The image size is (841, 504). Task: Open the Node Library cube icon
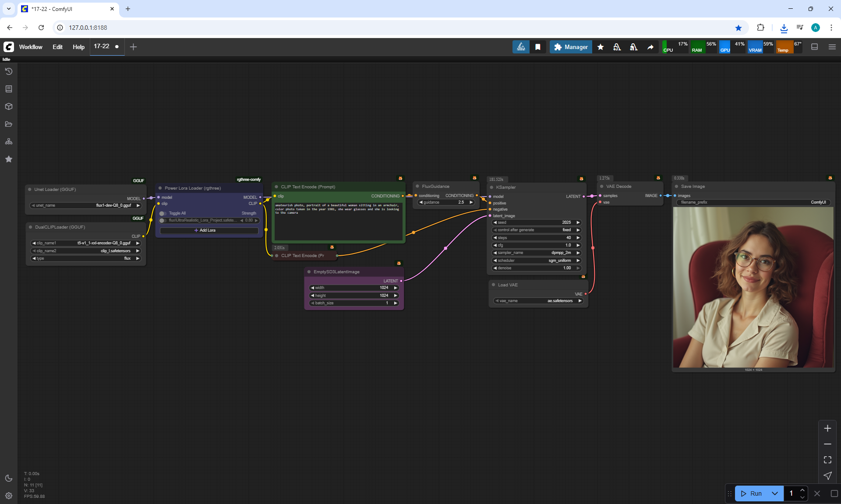pyautogui.click(x=9, y=106)
